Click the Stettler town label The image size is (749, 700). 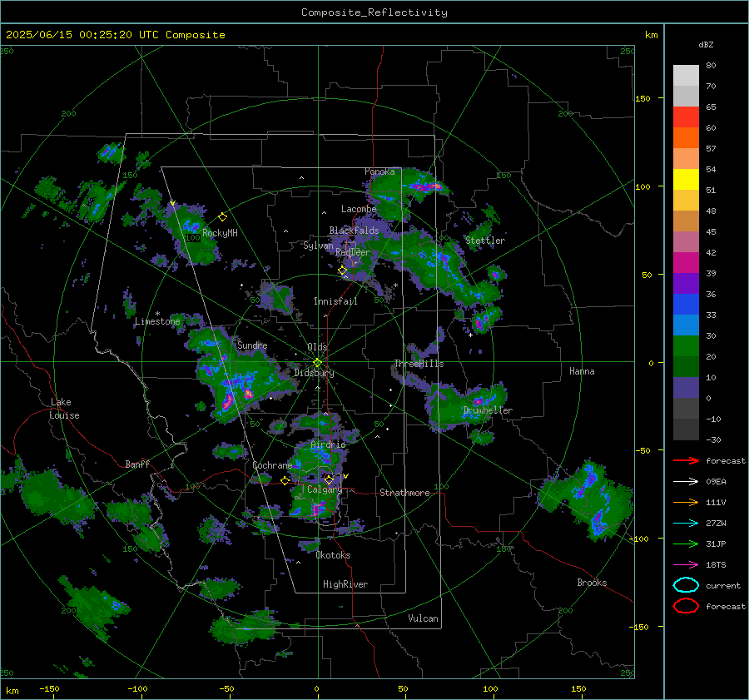485,241
